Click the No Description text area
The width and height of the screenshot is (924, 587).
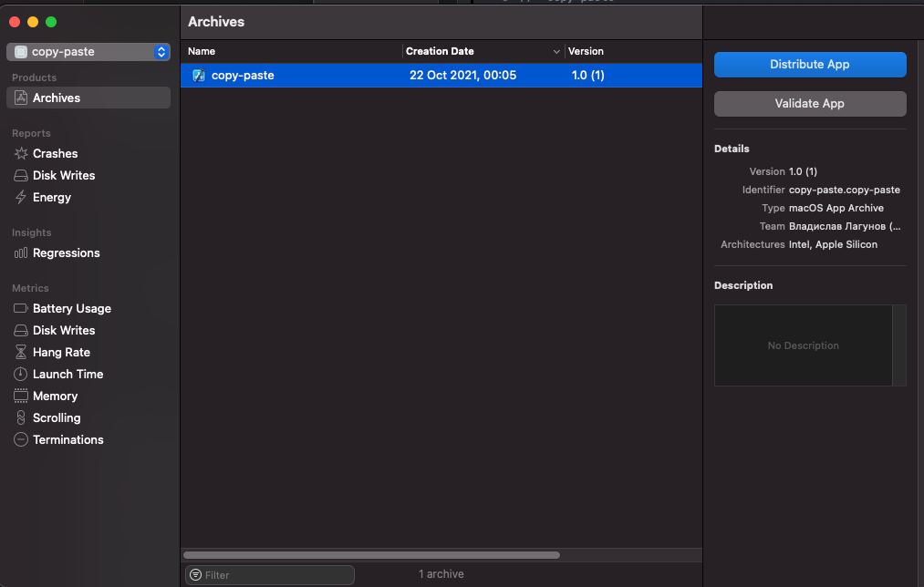(x=804, y=345)
